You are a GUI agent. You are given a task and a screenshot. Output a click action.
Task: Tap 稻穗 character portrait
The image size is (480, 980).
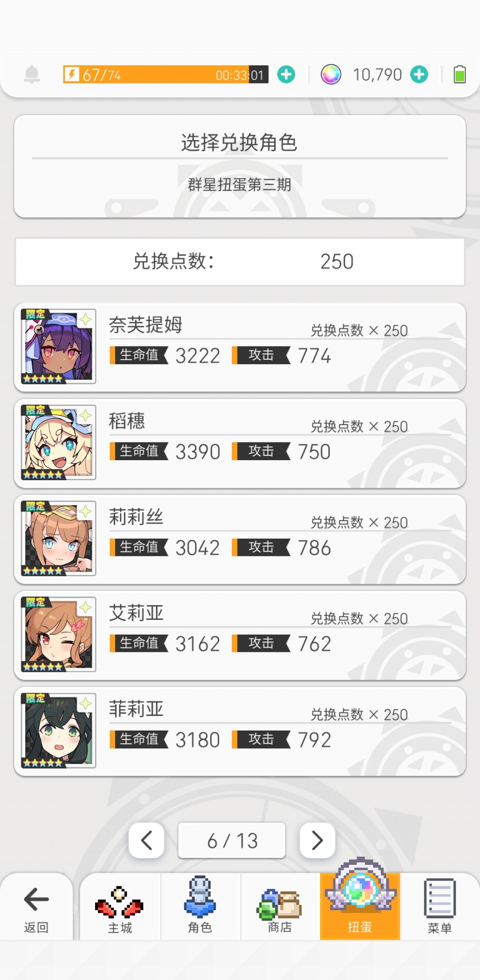click(x=59, y=442)
